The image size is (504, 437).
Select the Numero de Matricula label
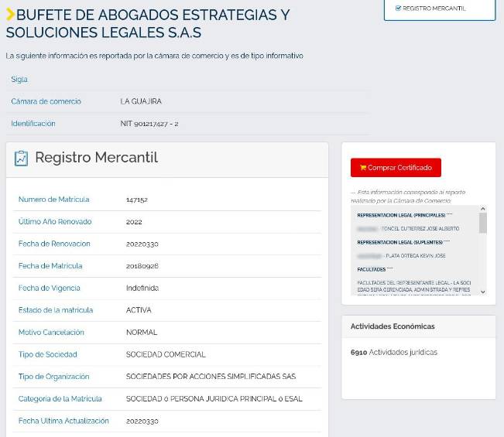pyautogui.click(x=54, y=200)
